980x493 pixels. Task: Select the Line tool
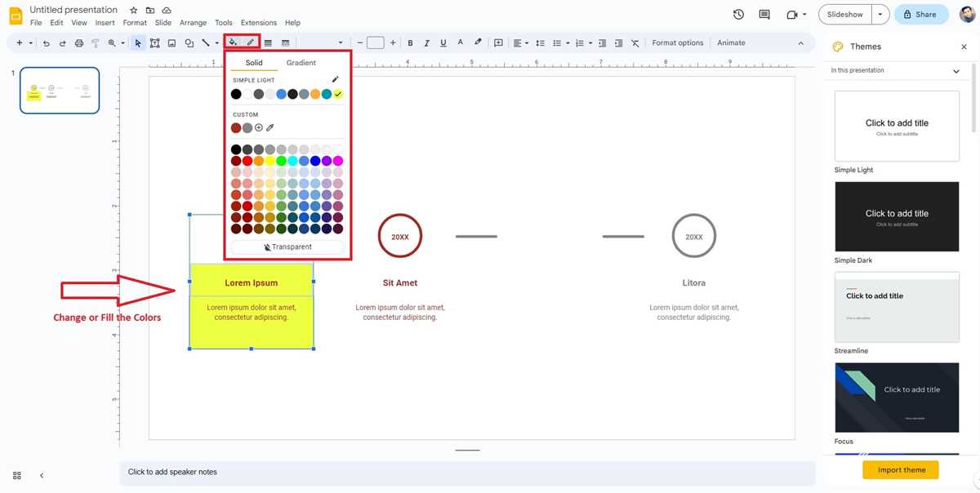(206, 43)
